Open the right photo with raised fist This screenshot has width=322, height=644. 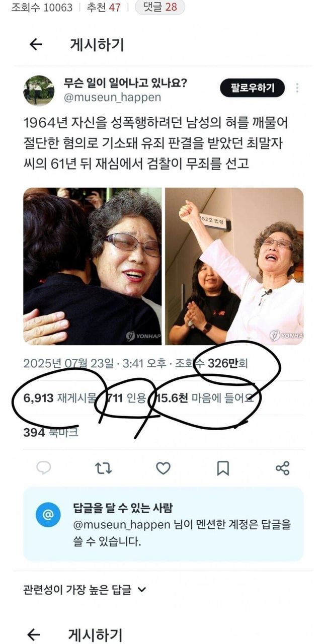pos(234,266)
